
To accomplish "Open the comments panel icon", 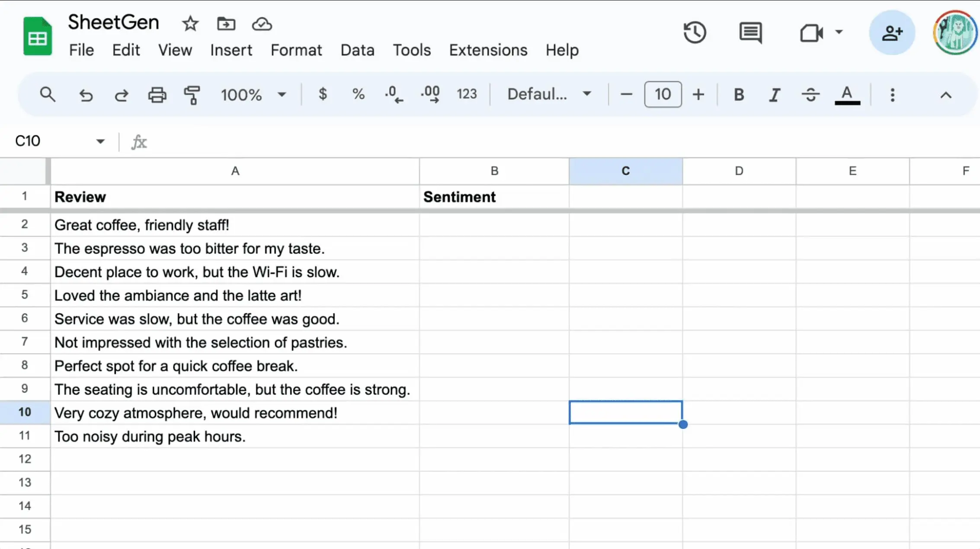I will click(x=750, y=32).
